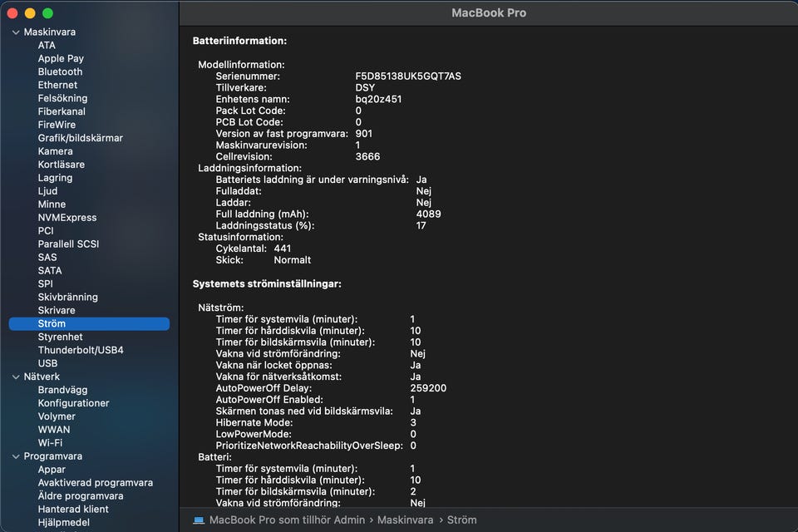Select Skrivare in the sidebar
Screen dimensions: 798x532
[x=57, y=310]
